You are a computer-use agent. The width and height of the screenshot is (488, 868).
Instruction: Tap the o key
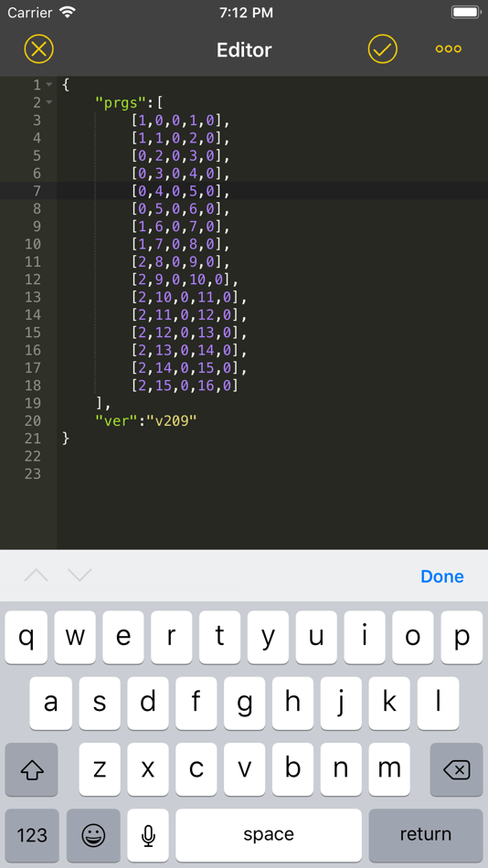coord(413,637)
